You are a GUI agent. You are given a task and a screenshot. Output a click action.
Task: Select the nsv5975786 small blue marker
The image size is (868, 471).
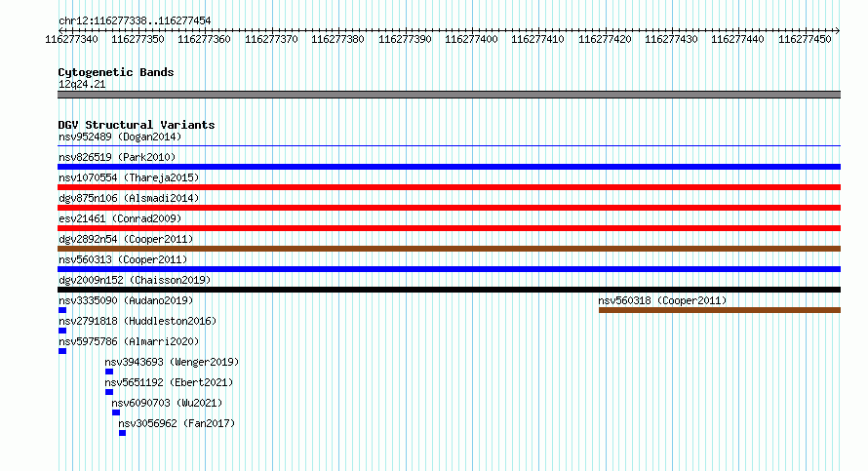(62, 351)
